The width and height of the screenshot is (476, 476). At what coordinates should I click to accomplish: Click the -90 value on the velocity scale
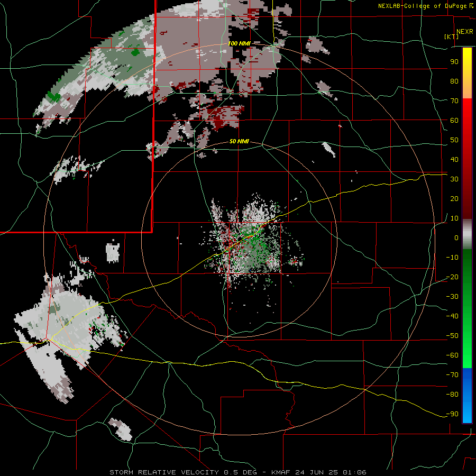pyautogui.click(x=452, y=414)
